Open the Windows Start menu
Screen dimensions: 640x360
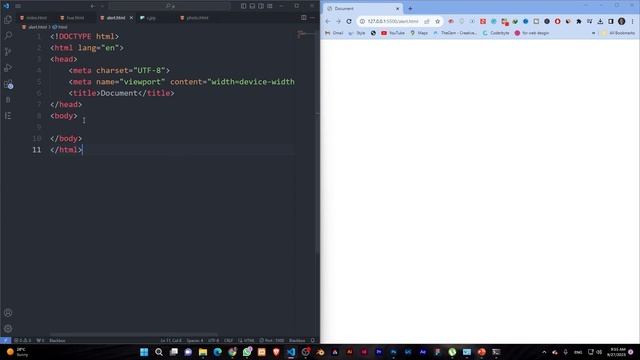click(144, 352)
